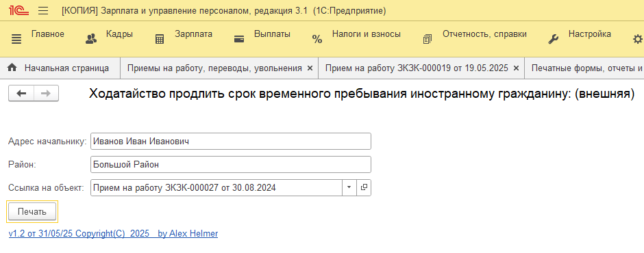
Task: Open the Зарплата calculator icon
Action: click(x=160, y=40)
